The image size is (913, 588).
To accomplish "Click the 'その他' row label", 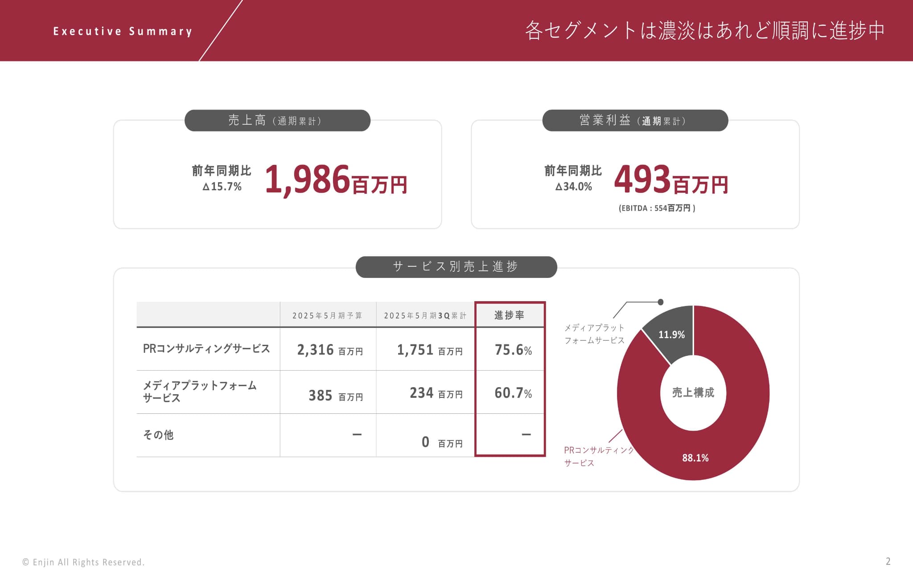I will click(158, 435).
